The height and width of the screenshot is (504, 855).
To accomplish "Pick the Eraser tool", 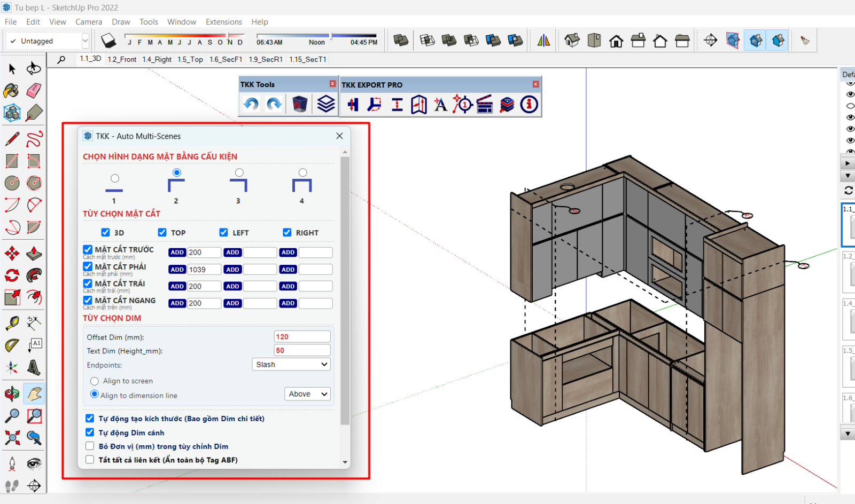I will [34, 91].
